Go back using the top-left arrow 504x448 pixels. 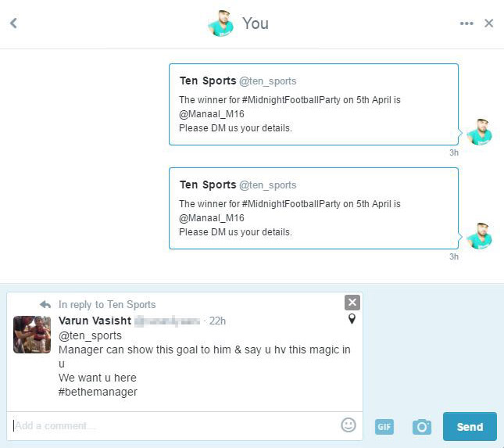pos(13,23)
